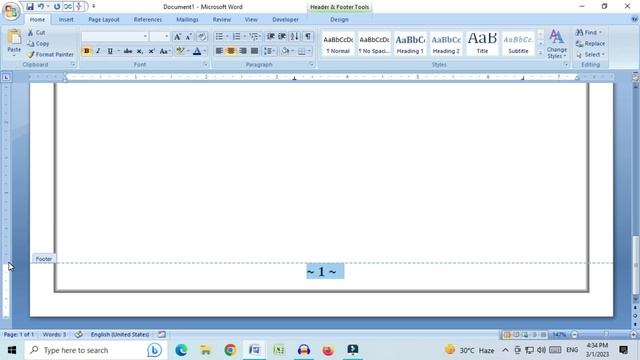
Task: Expand the Styles gallery More arrow
Action: tap(540, 53)
